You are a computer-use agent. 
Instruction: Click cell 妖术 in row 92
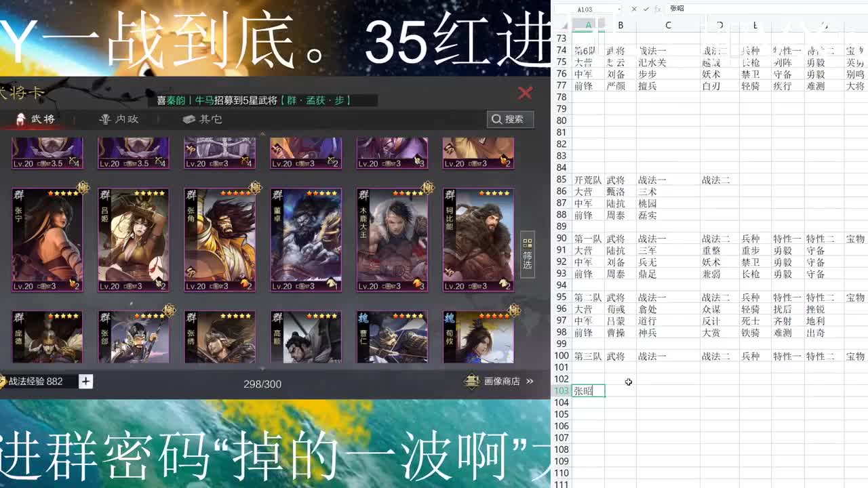click(719, 262)
